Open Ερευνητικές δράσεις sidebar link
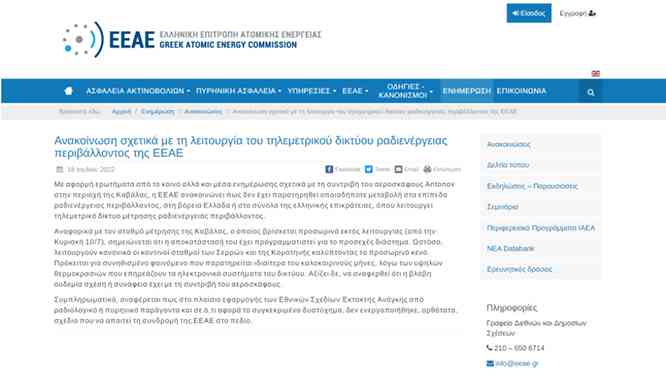The image size is (666, 377). (519, 269)
